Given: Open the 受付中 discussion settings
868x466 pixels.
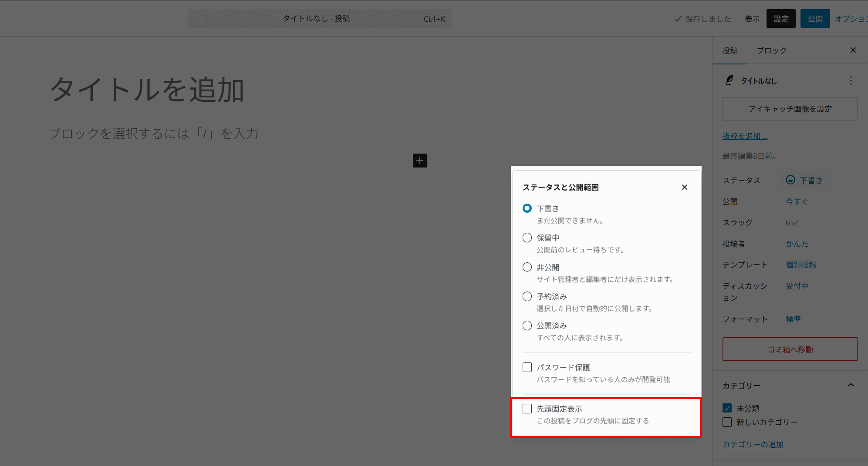Looking at the screenshot, I should (797, 286).
